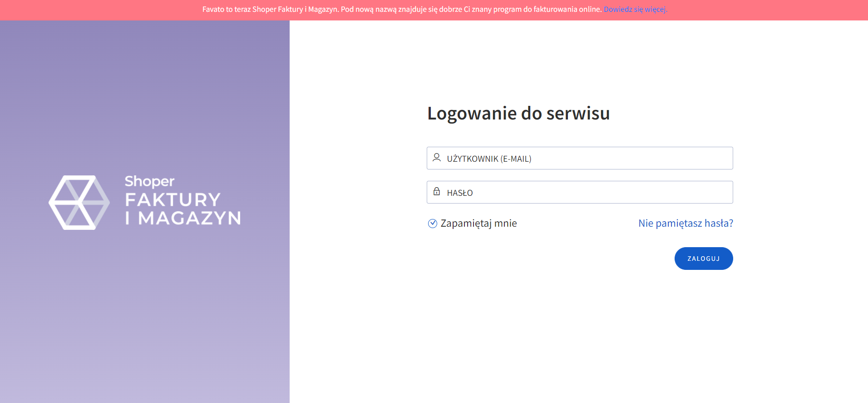
Task: Click the 'I MAGAZYN' text in the logo
Action: point(183,218)
